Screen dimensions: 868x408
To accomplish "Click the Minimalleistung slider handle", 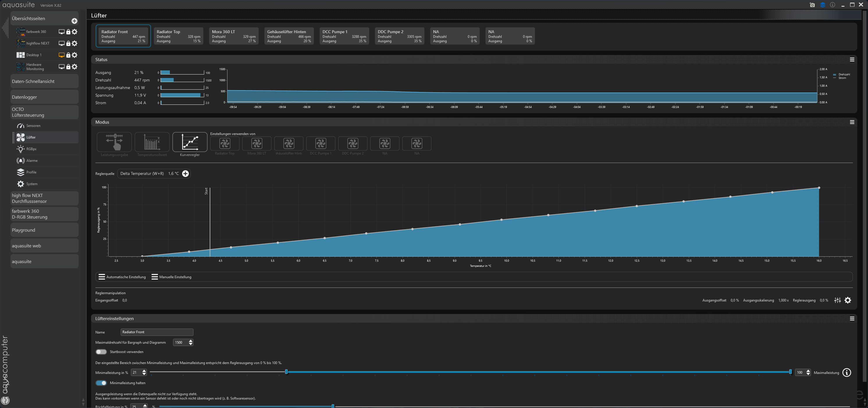I will [287, 372].
